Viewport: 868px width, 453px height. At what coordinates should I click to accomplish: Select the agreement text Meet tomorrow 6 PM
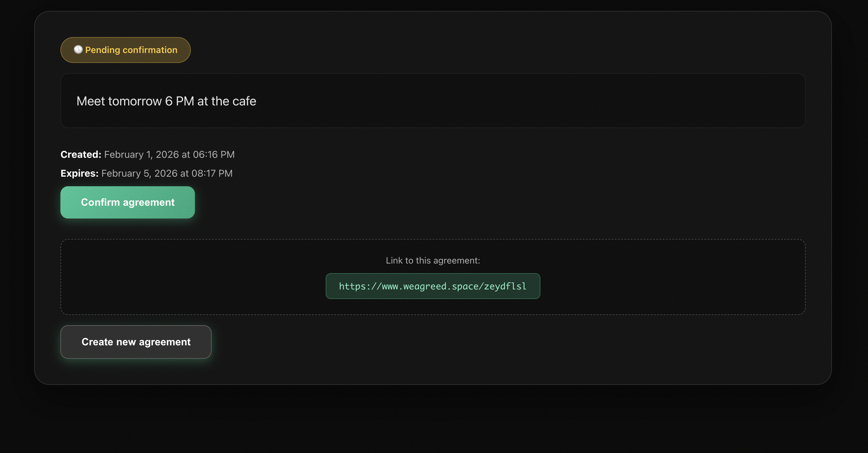click(166, 101)
